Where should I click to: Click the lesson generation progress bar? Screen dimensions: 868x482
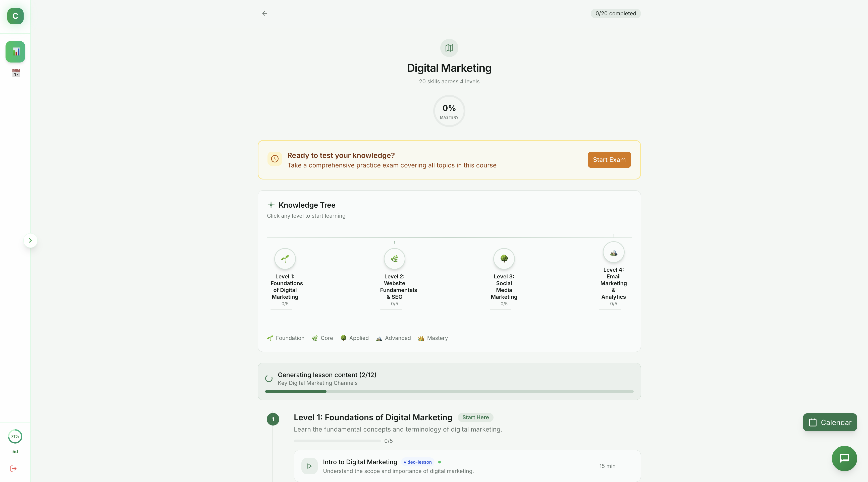point(449,391)
